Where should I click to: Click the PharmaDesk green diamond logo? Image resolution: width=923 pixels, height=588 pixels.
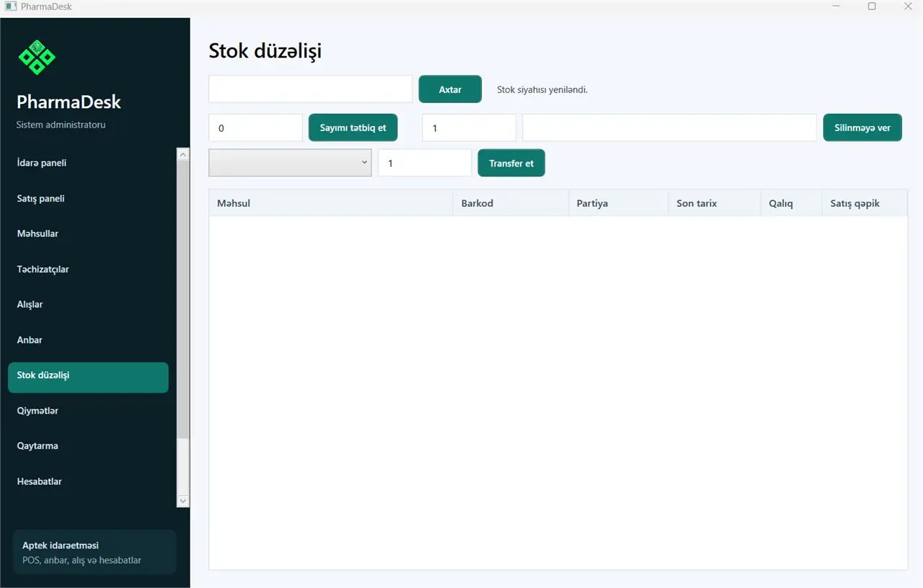pos(37,57)
